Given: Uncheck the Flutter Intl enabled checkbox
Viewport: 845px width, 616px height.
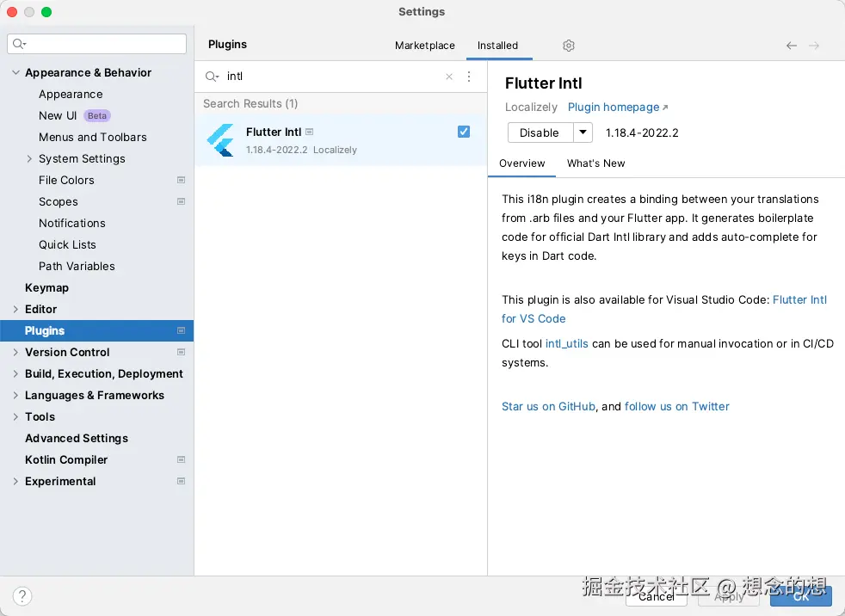Looking at the screenshot, I should 464,132.
